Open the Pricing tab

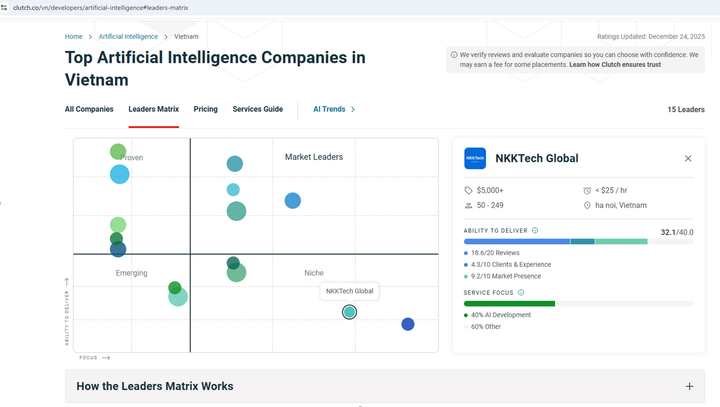click(x=206, y=109)
